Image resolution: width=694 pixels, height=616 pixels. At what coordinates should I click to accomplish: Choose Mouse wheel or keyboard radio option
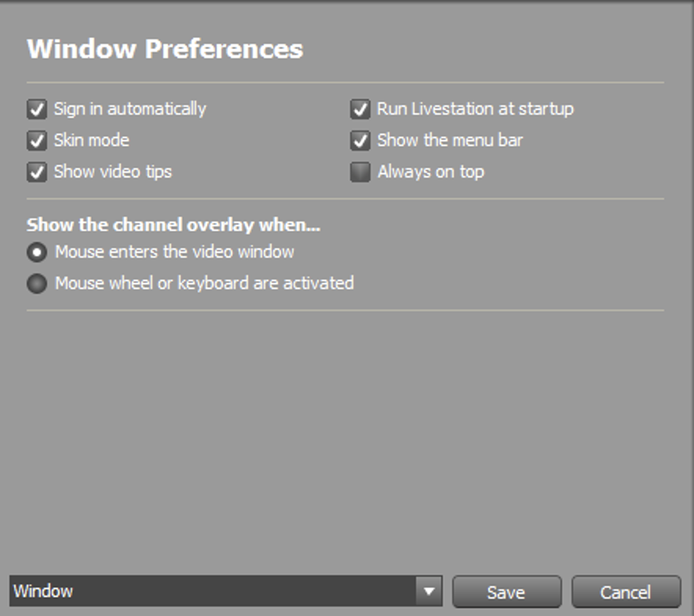37,284
